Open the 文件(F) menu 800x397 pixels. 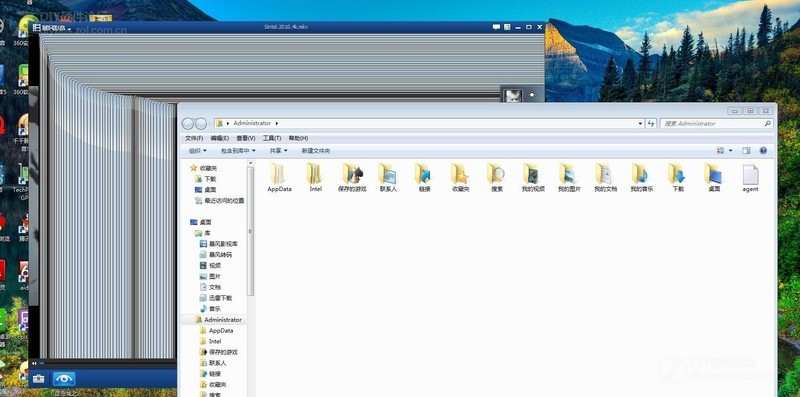tap(194, 138)
